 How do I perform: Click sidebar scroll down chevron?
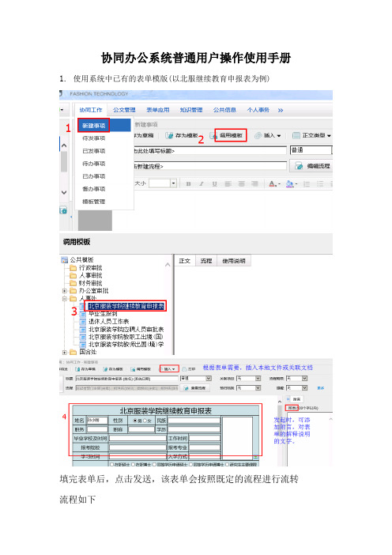click(64, 193)
